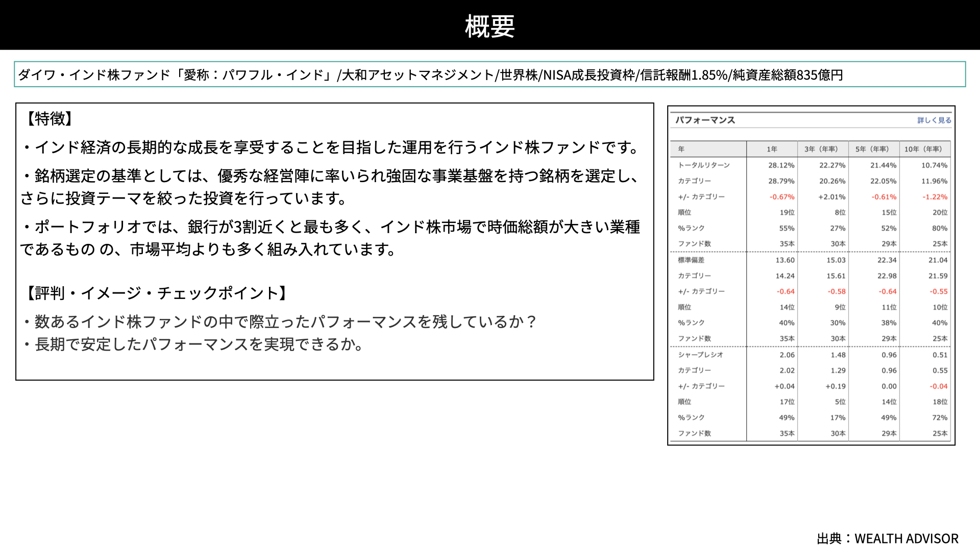Click the 11.96% category return value
Image resolution: width=980 pixels, height=551 pixels.
click(x=935, y=181)
